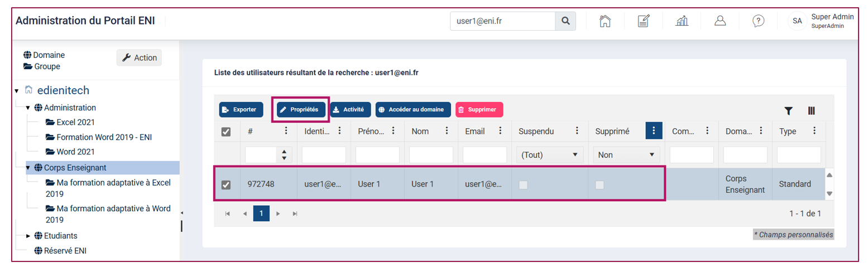Open the column chooser icon
The image size is (868, 272).
812,111
